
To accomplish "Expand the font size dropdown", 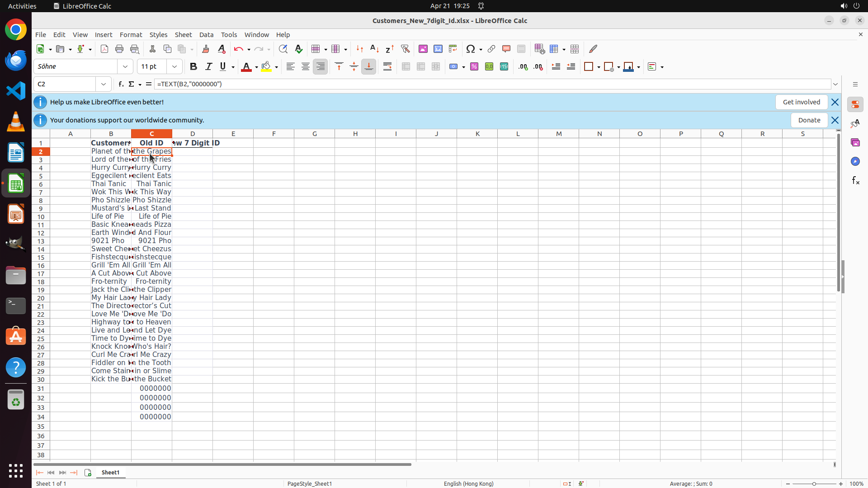I will [x=175, y=66].
